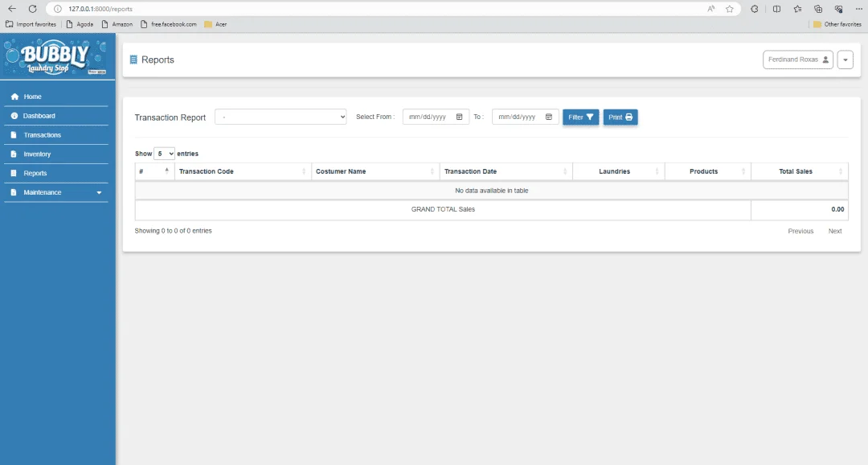Open the Acer favorites folder

(216, 24)
